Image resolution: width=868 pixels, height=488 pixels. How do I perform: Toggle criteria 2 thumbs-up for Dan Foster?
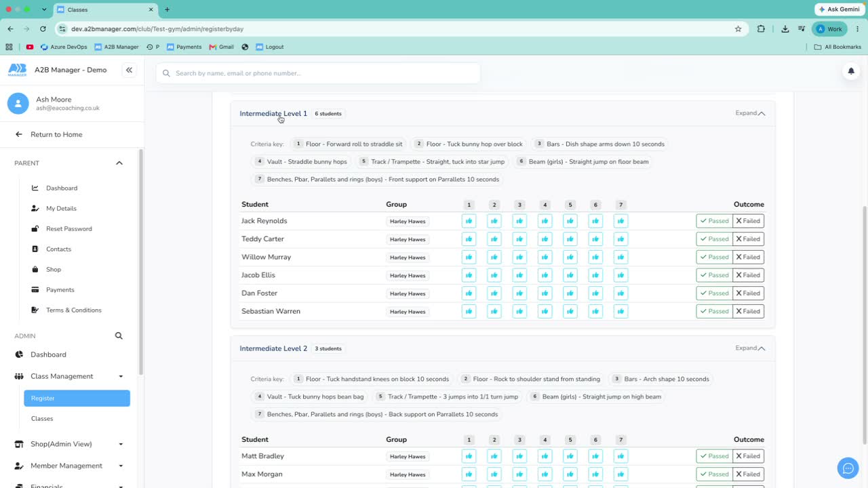tap(494, 293)
